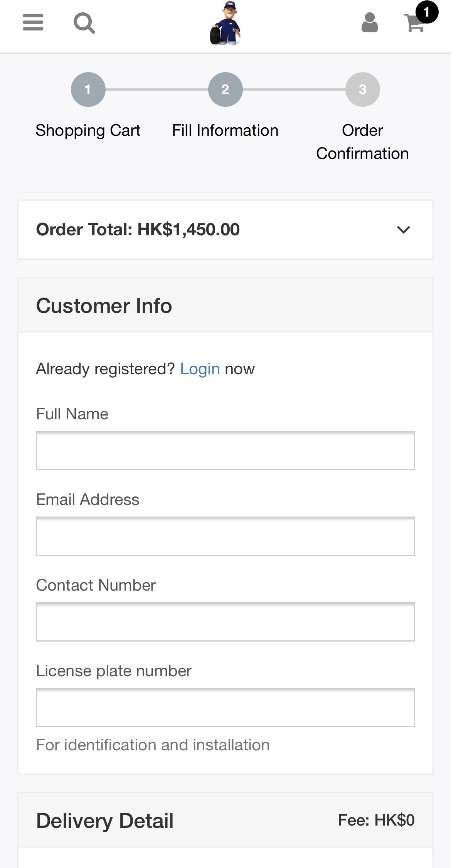Image resolution: width=451 pixels, height=868 pixels.
Task: Click the Order Confirmation step label
Action: (x=362, y=142)
